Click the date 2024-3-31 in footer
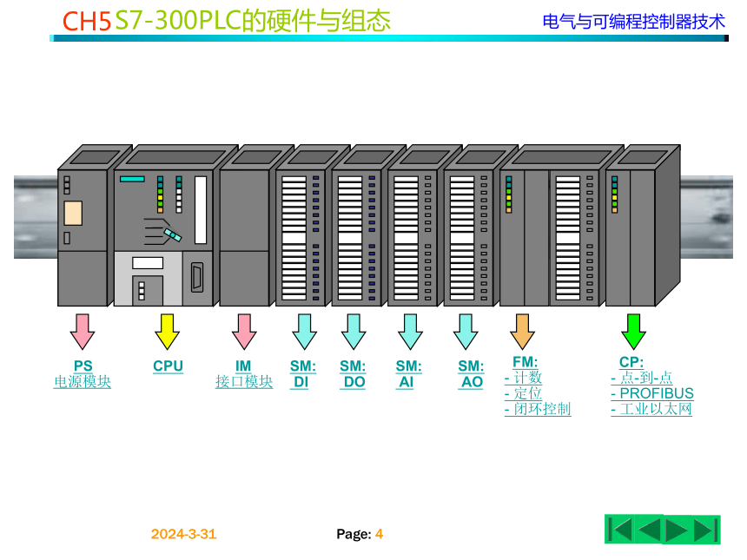The image size is (747, 560). 183,534
